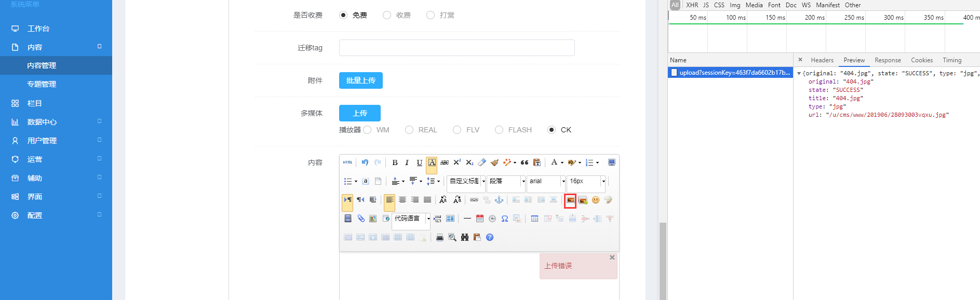
Task: Apply underline formatting in editor
Action: coord(420,162)
